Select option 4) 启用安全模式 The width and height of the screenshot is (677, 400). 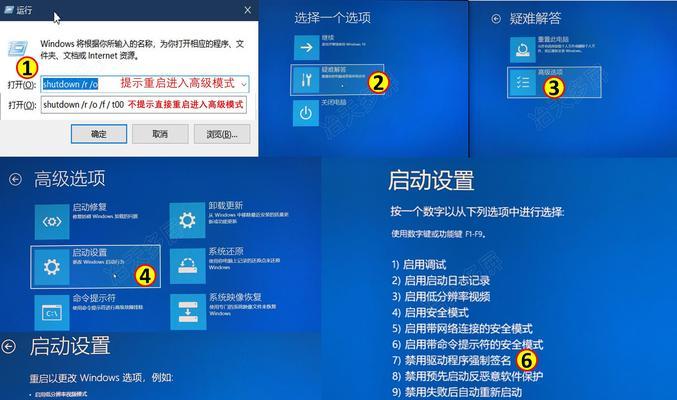click(x=430, y=313)
